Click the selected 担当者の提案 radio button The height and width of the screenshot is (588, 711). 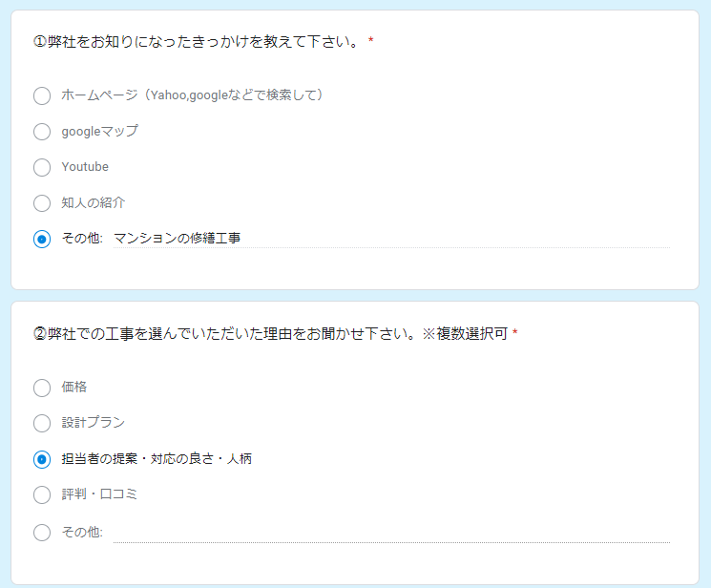[x=42, y=459]
